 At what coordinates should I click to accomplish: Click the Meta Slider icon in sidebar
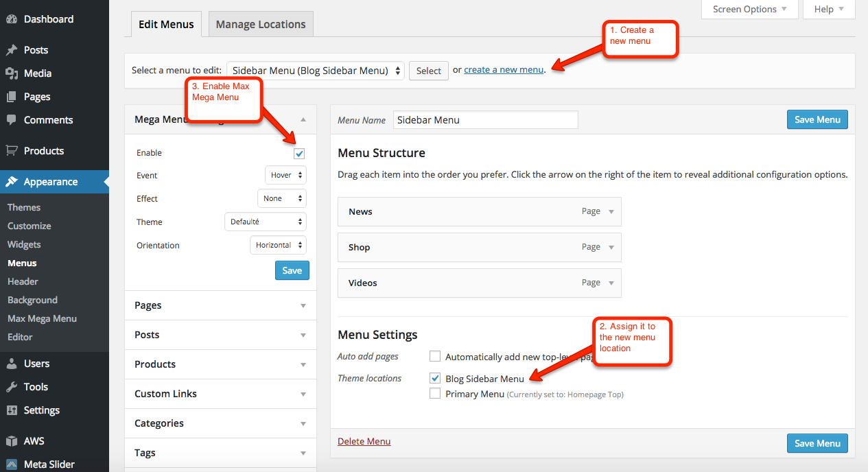tap(12, 464)
